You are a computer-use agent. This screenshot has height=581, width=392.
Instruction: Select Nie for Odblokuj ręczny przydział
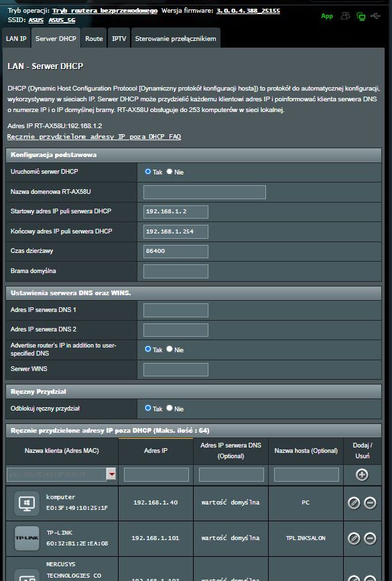pos(170,408)
